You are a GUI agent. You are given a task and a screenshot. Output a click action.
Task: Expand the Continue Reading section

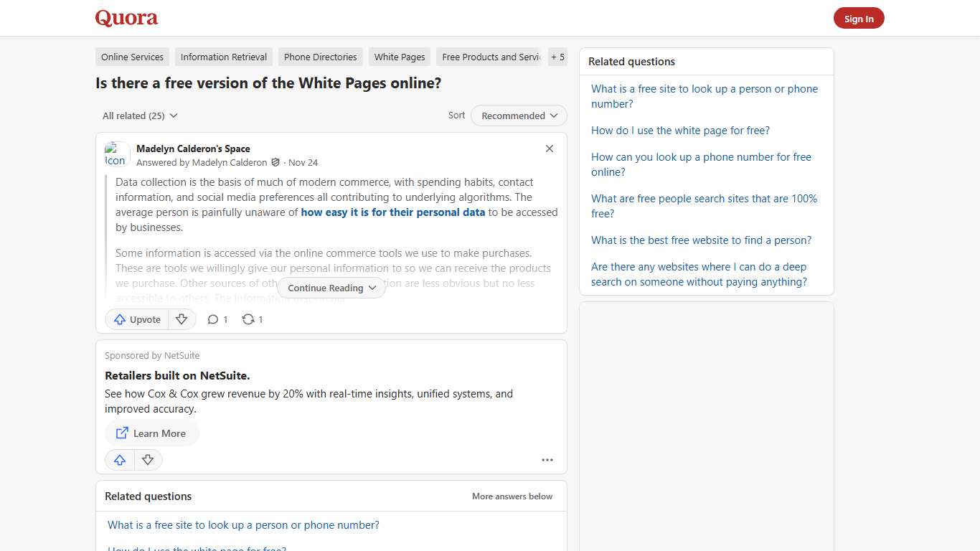click(331, 287)
